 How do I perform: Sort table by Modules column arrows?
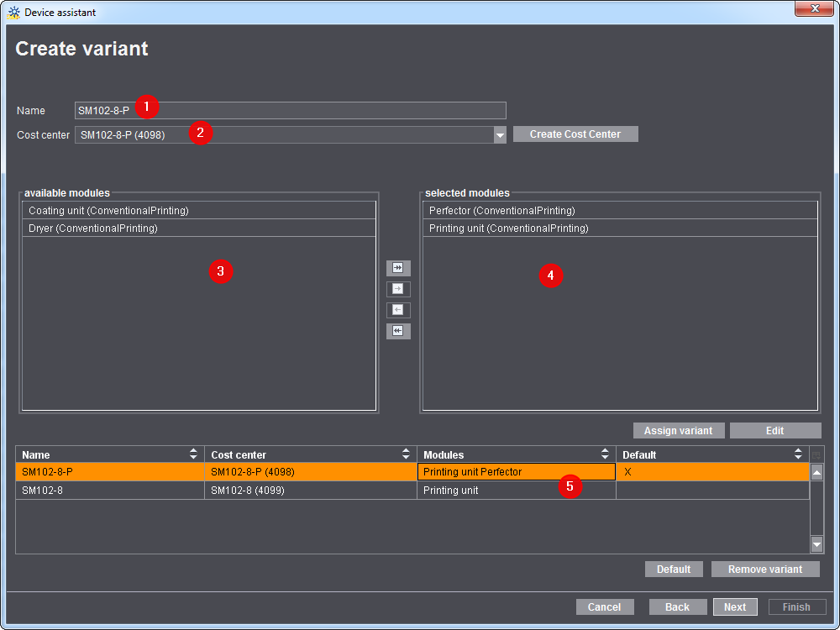(x=606, y=454)
